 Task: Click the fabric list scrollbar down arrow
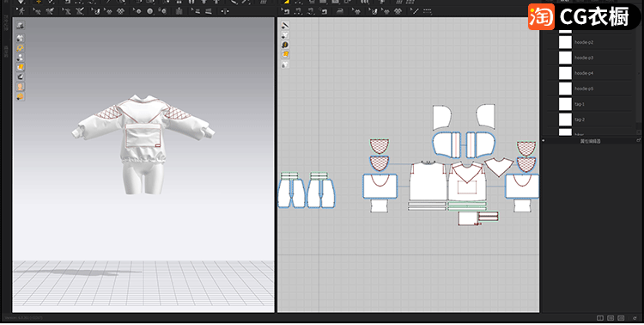(x=639, y=132)
